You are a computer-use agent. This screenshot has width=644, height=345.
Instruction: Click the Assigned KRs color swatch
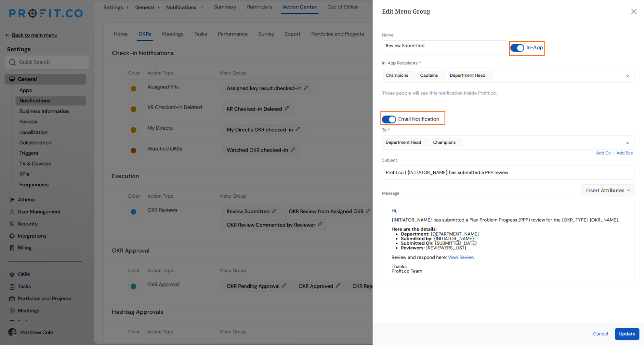coord(133,89)
